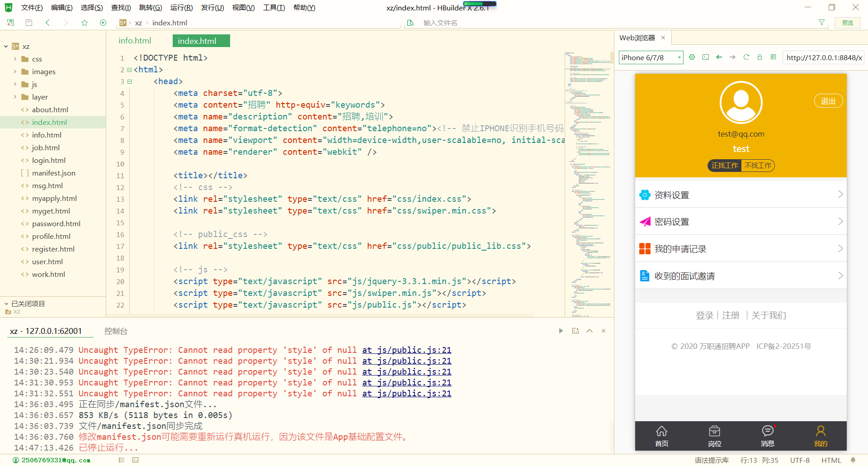Collapse console panel with up chevron
The image size is (868, 466).
pos(590,331)
